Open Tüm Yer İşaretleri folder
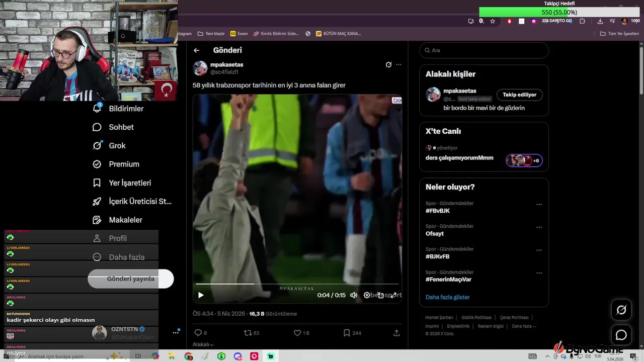 pos(619,34)
